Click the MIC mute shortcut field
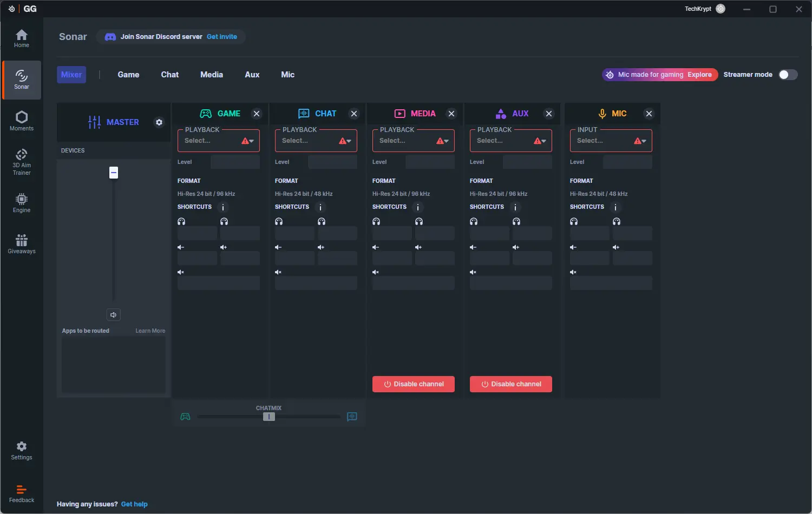The width and height of the screenshot is (812, 514). tap(611, 283)
